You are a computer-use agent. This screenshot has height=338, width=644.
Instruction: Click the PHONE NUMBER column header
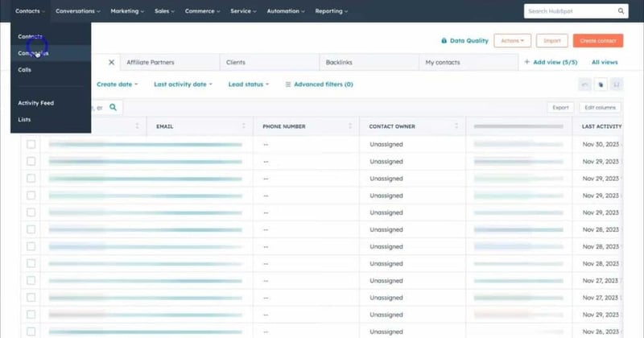coord(284,126)
